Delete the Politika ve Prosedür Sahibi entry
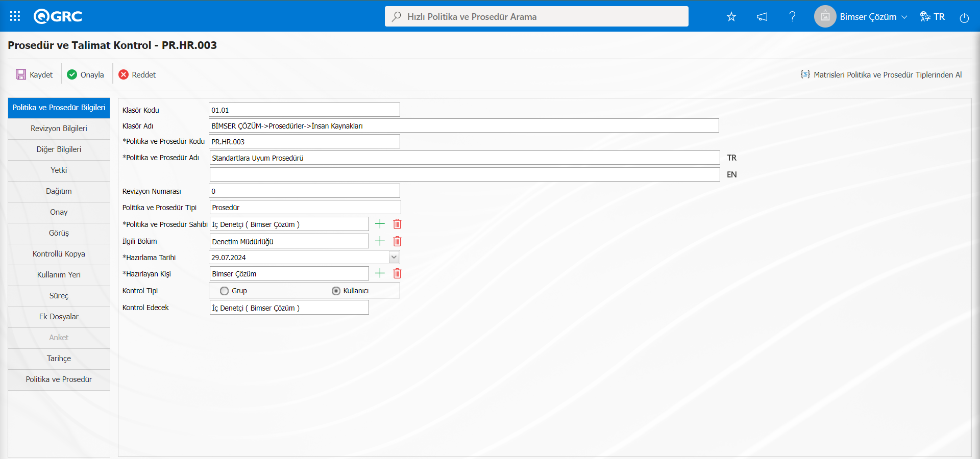980x459 pixels. coord(397,224)
